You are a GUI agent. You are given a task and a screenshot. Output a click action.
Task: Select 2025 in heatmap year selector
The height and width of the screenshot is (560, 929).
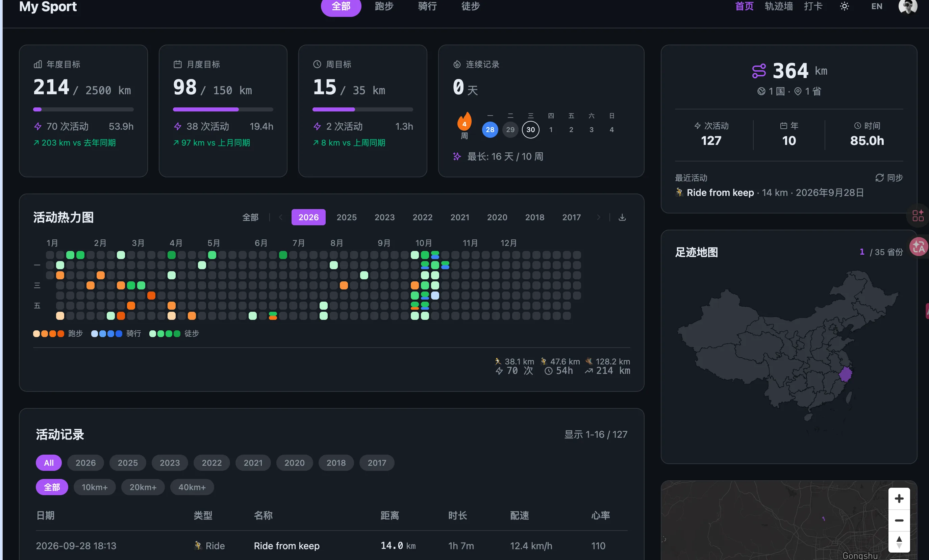coord(347,218)
